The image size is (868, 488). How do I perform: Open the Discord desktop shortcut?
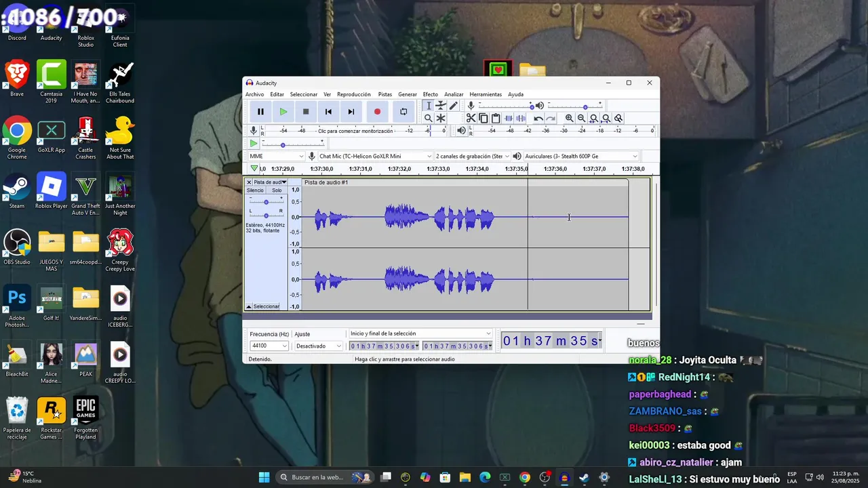(x=17, y=24)
